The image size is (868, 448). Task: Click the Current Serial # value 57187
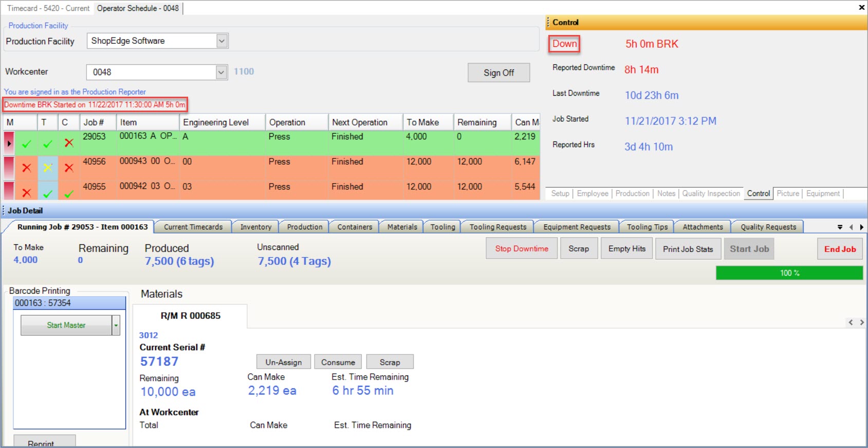pos(159,362)
